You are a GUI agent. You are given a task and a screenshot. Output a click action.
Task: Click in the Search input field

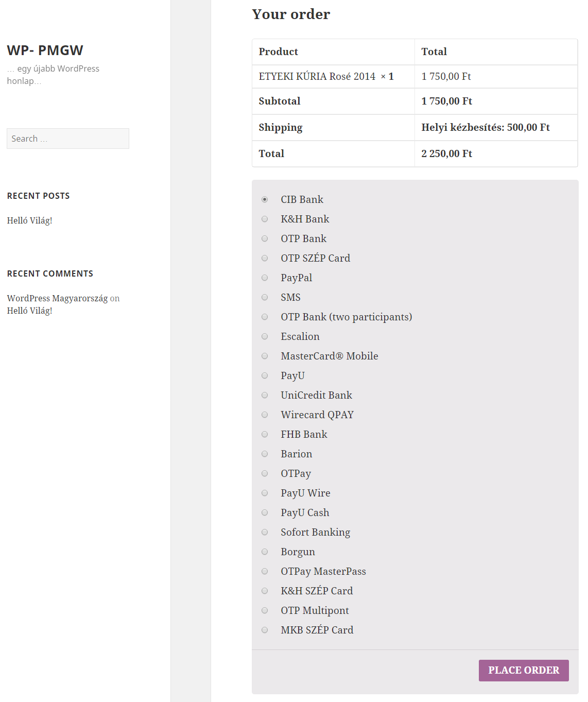pyautogui.click(x=68, y=139)
